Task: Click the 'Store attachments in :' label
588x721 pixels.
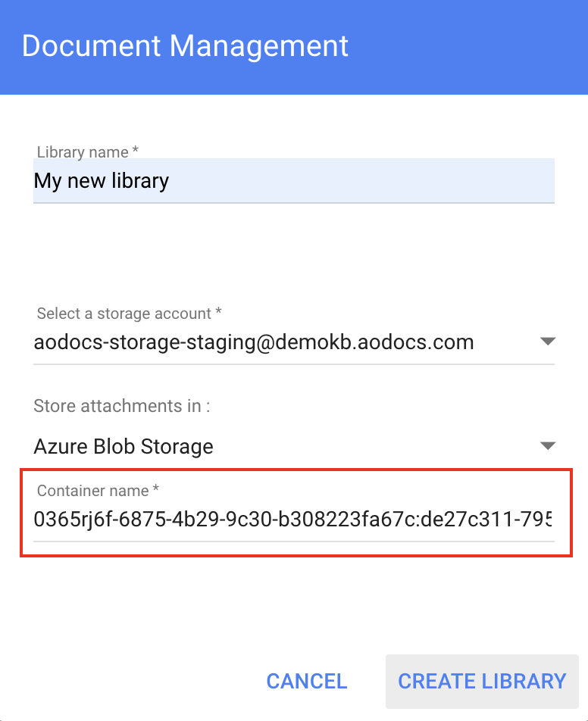Action: point(122,406)
